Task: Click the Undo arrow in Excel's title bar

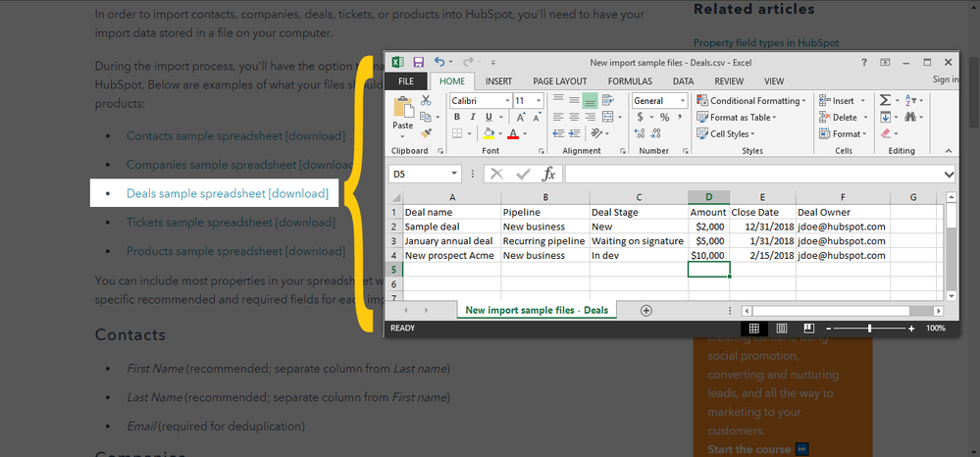Action: (440, 62)
